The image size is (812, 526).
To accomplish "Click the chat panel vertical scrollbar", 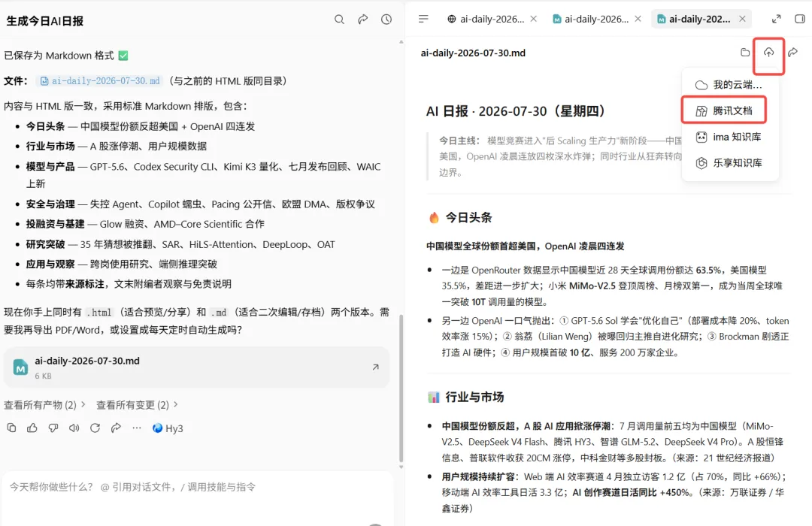I will (401, 388).
